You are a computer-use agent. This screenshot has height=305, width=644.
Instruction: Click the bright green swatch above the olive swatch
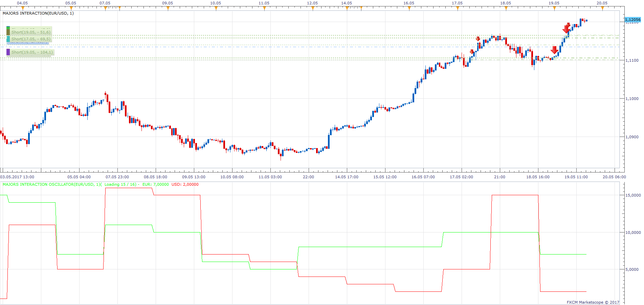[x=8, y=28]
